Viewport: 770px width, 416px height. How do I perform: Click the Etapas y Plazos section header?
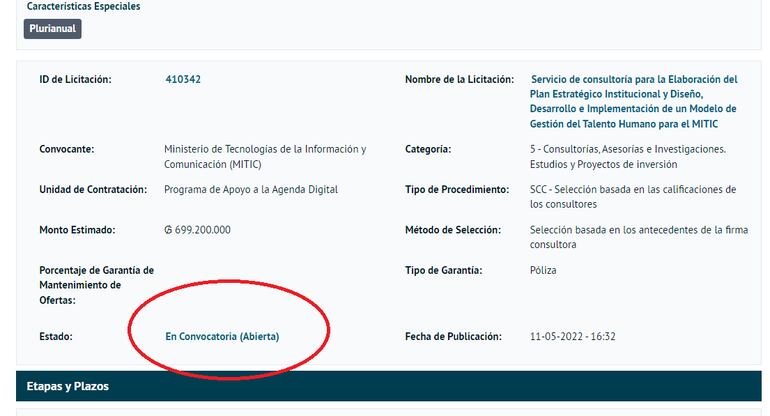tap(68, 386)
